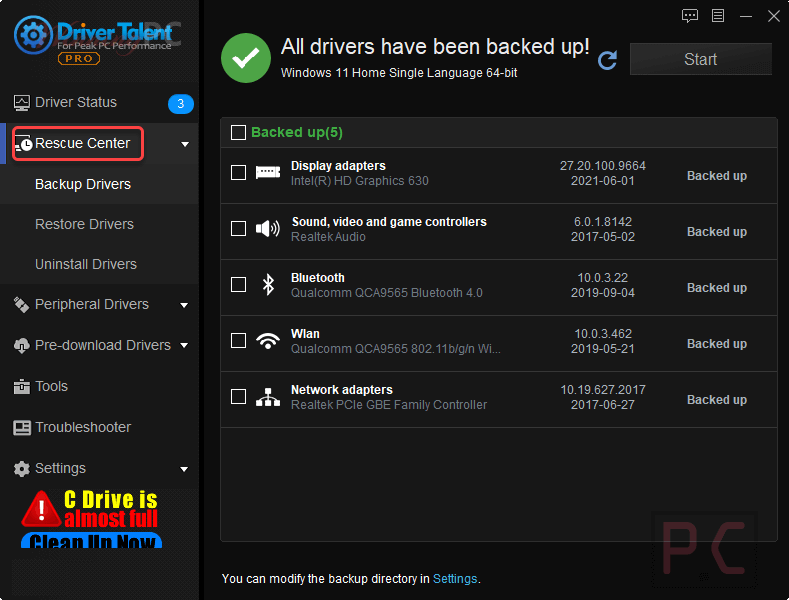Click the Start button
The height and width of the screenshot is (600, 789).
point(700,59)
